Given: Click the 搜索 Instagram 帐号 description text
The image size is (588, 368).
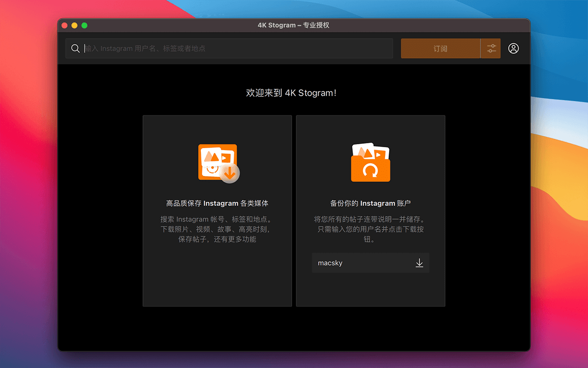Looking at the screenshot, I should click(x=217, y=229).
